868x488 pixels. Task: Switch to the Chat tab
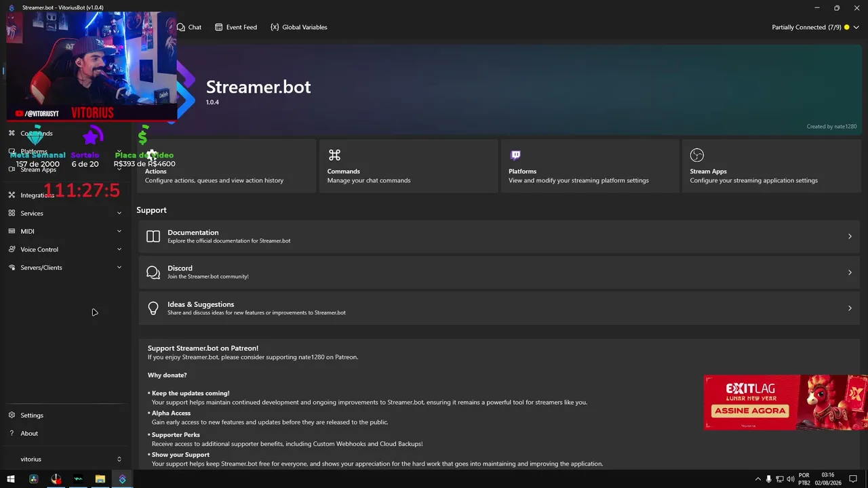point(189,27)
